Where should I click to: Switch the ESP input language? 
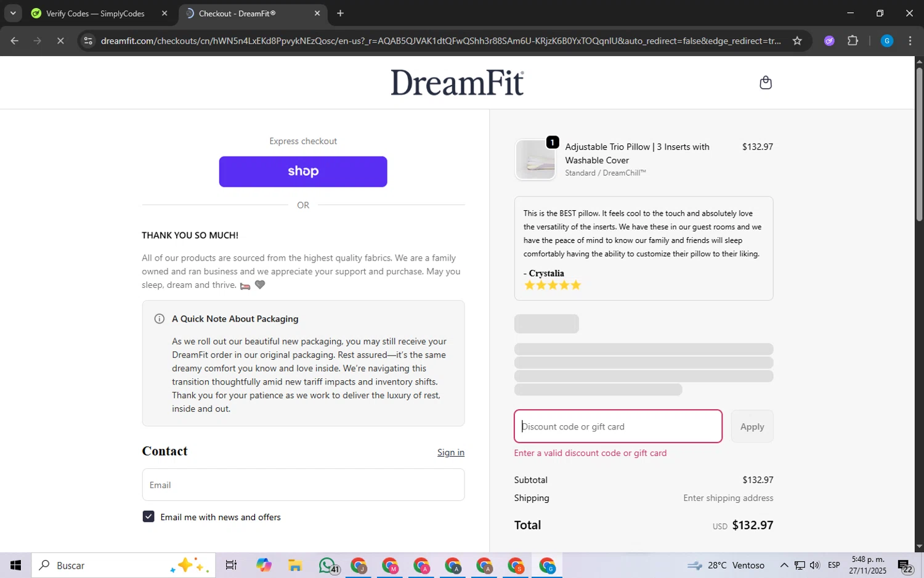(834, 565)
